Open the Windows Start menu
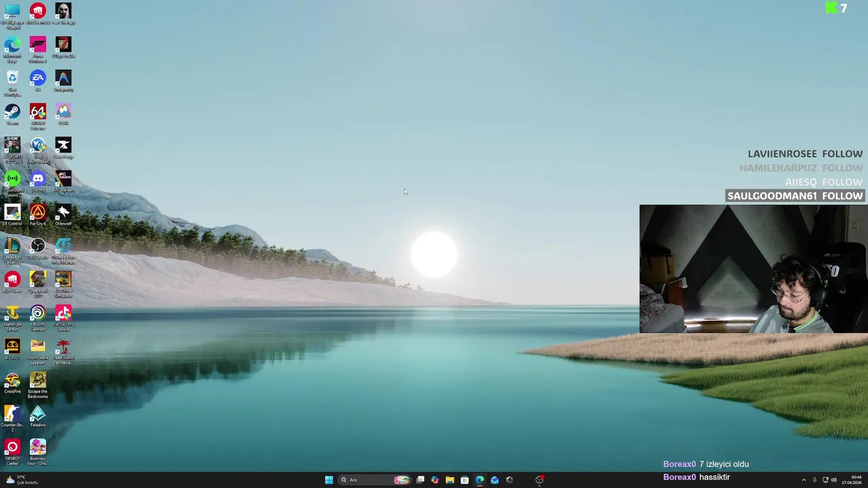Viewport: 868px width, 488px height. 329,480
